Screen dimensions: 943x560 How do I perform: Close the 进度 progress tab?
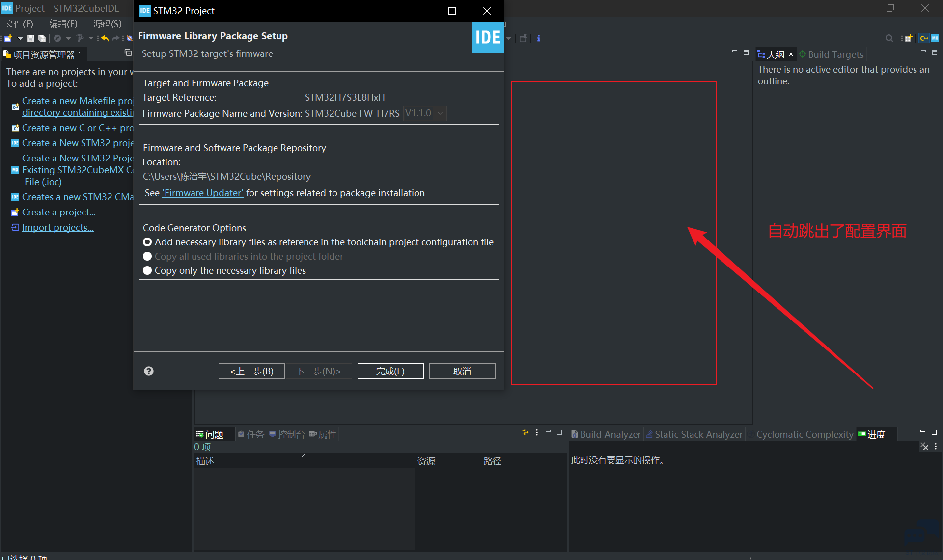point(892,434)
